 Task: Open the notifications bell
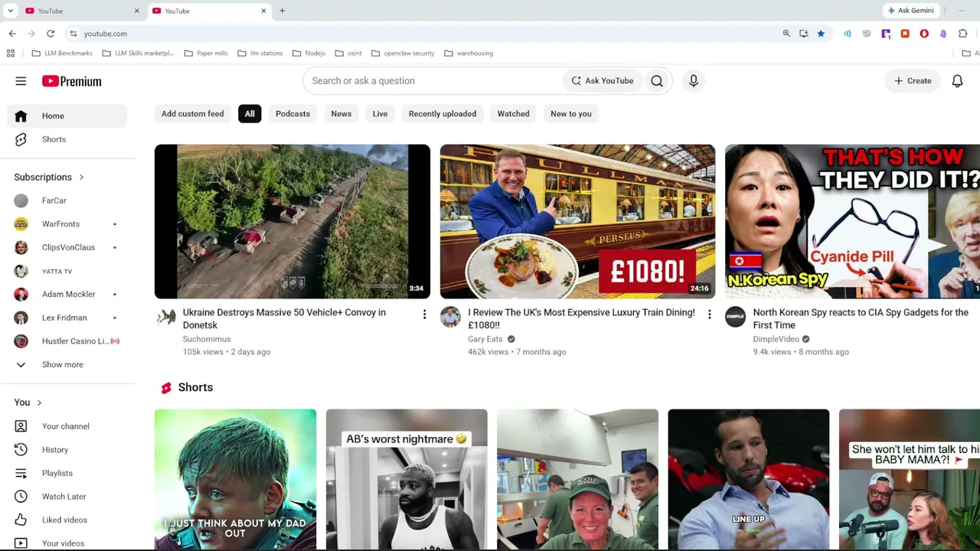pyautogui.click(x=957, y=80)
